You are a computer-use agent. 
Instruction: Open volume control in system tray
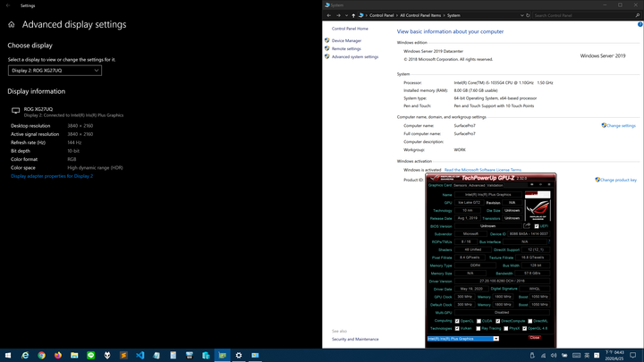(554, 356)
